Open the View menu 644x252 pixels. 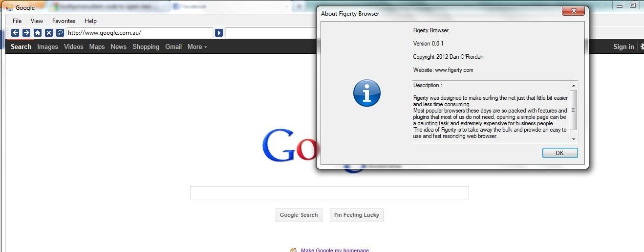click(x=37, y=21)
